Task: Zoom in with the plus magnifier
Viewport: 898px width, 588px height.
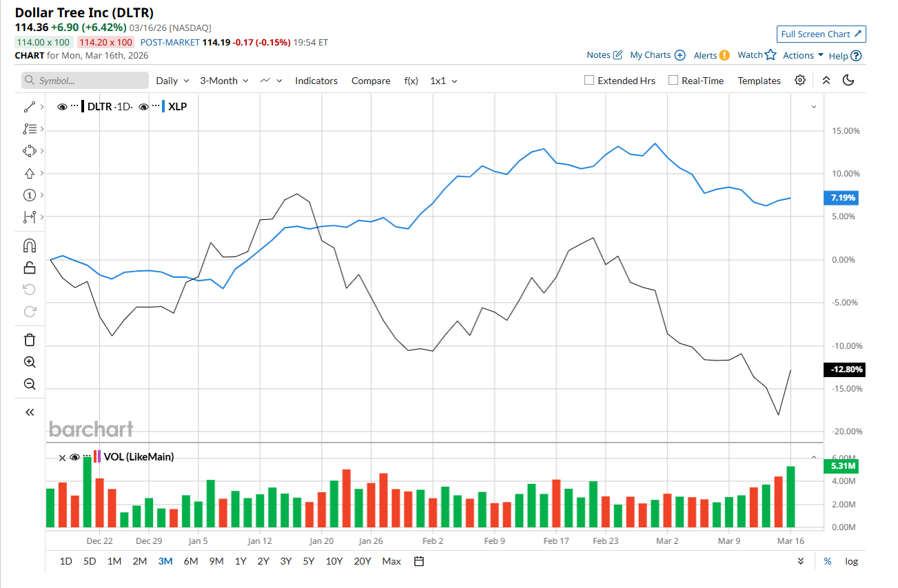Action: point(30,362)
